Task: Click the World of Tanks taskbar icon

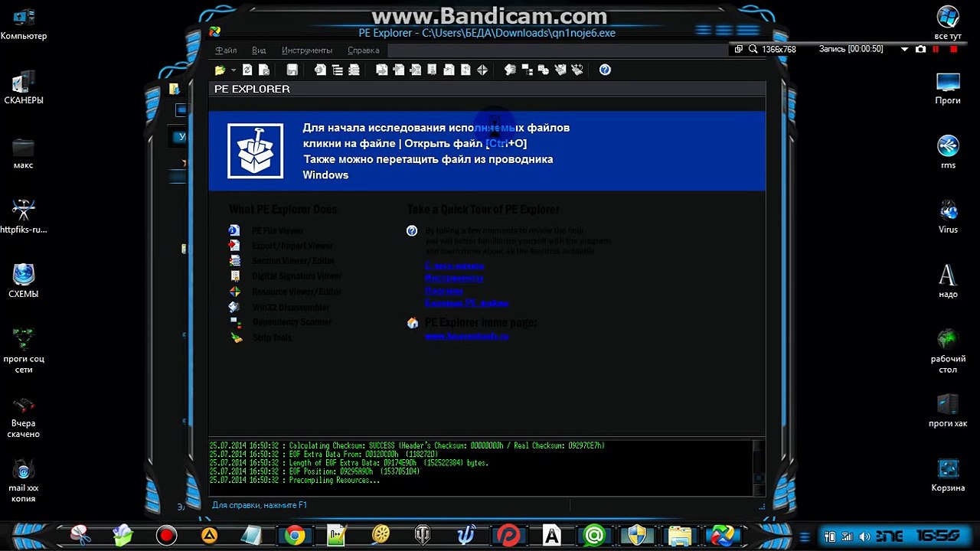Action: tap(423, 536)
